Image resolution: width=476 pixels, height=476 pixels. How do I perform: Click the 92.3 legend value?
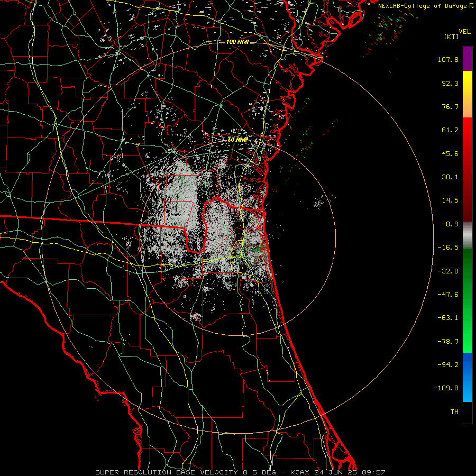[450, 83]
